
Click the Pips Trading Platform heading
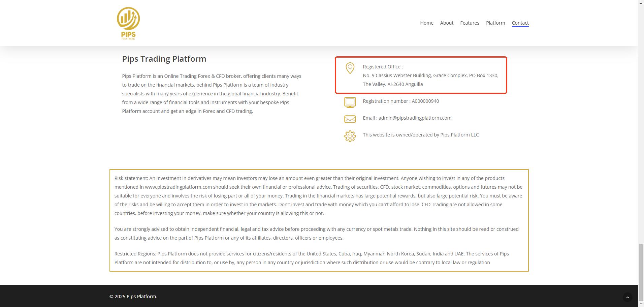(164, 59)
